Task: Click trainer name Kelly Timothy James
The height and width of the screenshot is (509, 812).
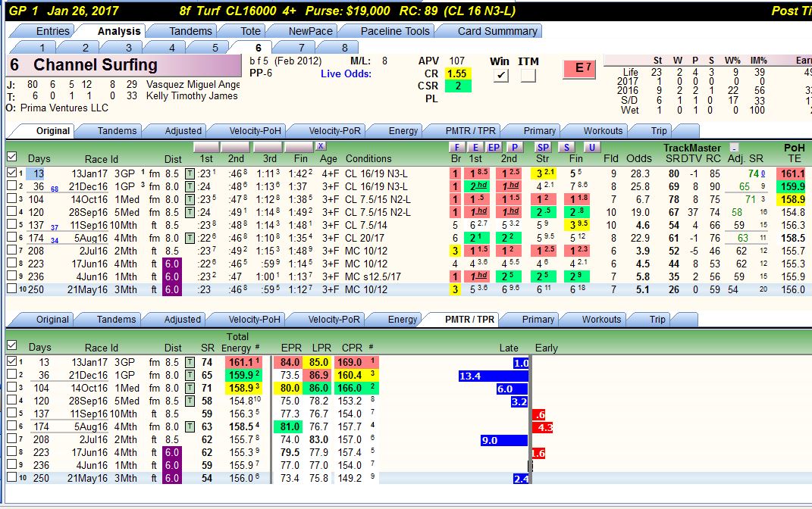Action: [x=192, y=95]
